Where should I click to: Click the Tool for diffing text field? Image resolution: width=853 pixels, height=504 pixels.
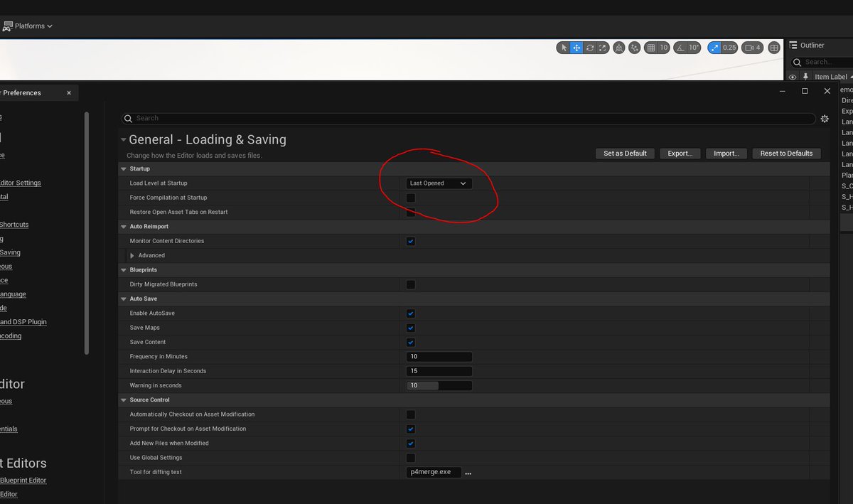tap(434, 472)
